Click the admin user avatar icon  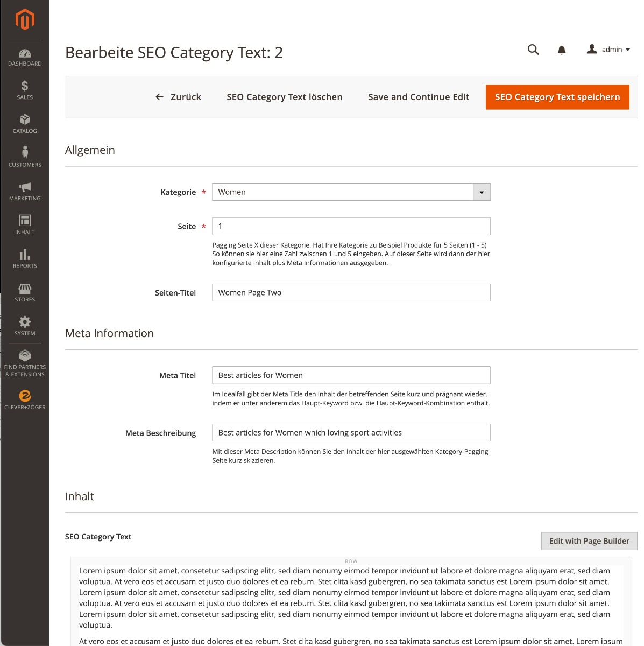(x=592, y=49)
